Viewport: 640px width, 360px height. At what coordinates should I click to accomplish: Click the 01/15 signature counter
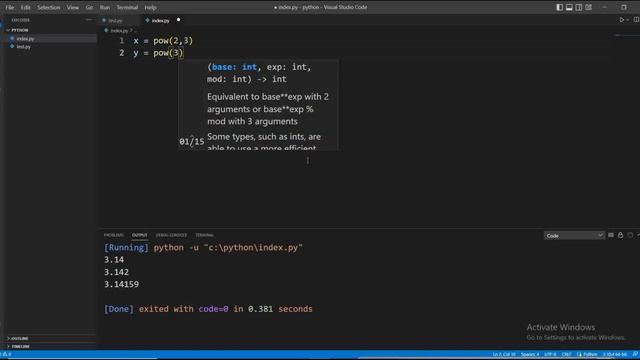tap(191, 142)
